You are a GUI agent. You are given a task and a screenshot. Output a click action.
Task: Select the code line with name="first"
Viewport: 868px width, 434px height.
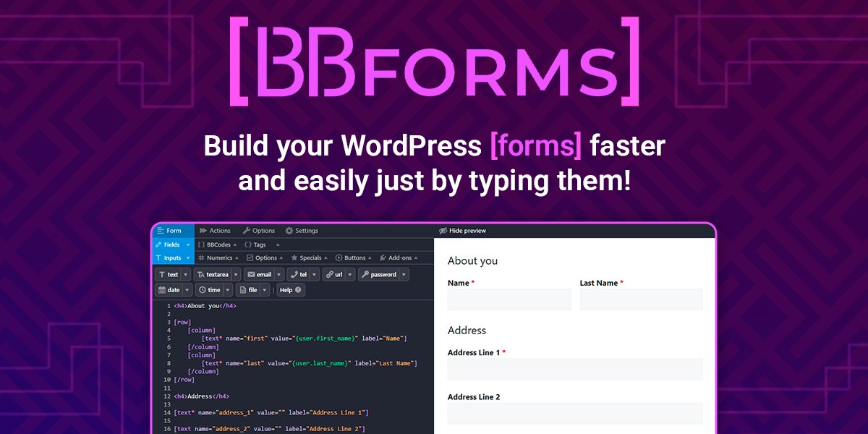pyautogui.click(x=305, y=339)
